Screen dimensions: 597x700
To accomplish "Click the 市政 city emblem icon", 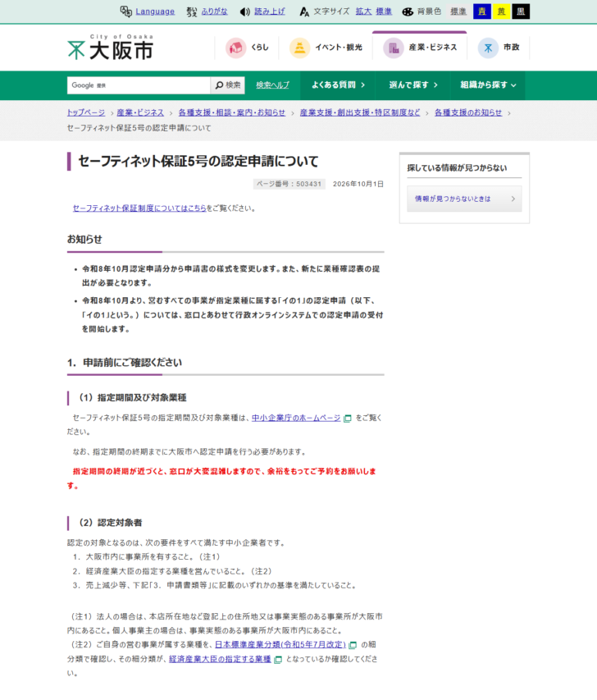I will 488,48.
